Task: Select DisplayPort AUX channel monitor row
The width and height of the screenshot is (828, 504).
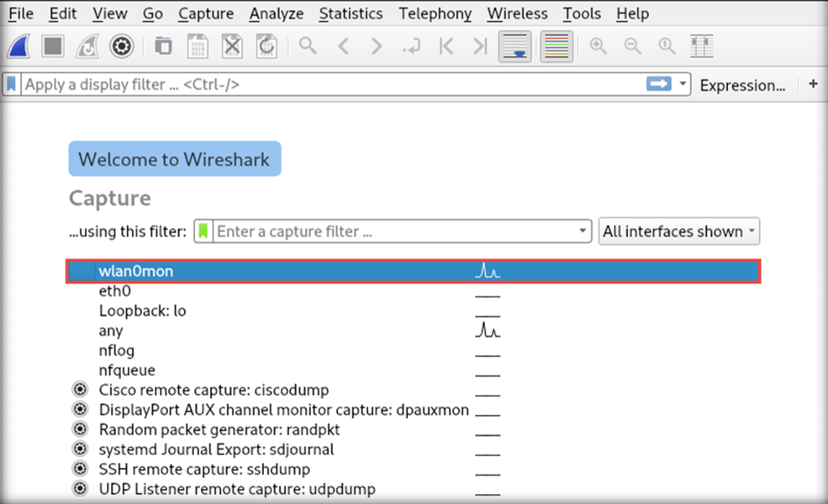Action: tap(414, 410)
